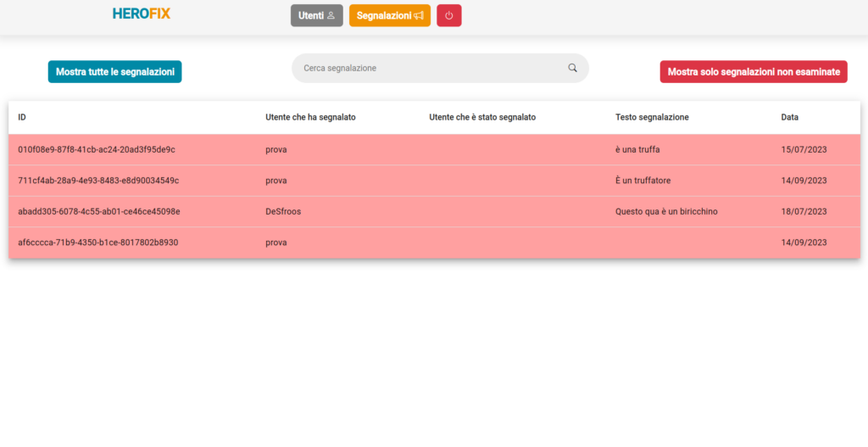
Task: Click the Utente che ha segnalato header
Action: tap(310, 117)
